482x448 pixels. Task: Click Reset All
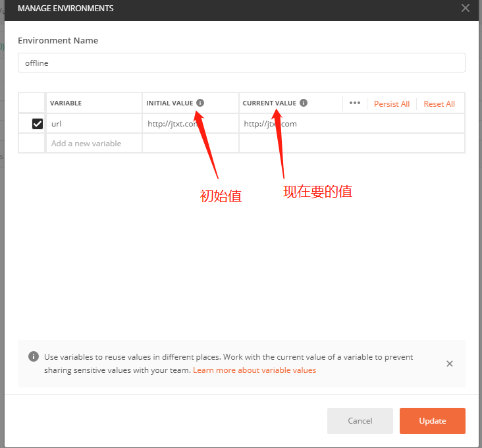pyautogui.click(x=439, y=104)
